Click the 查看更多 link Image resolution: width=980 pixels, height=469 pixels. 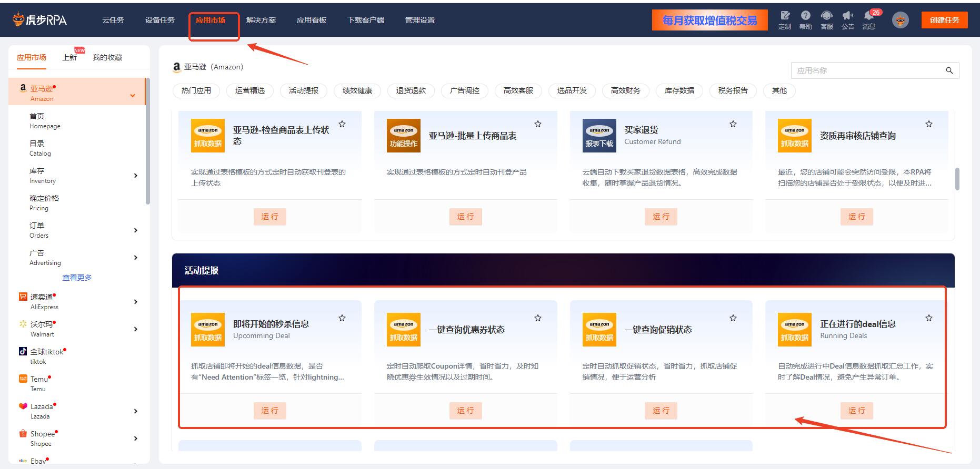point(77,278)
